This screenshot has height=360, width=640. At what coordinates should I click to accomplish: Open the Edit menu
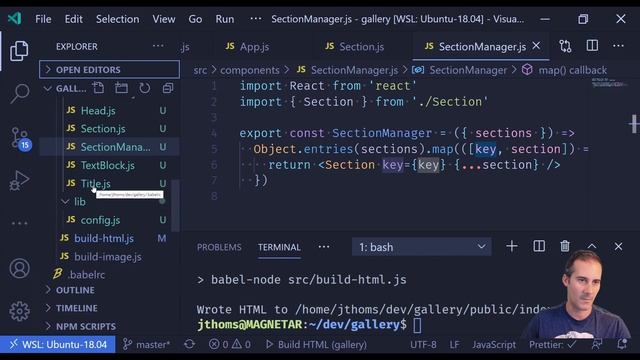(x=73, y=19)
